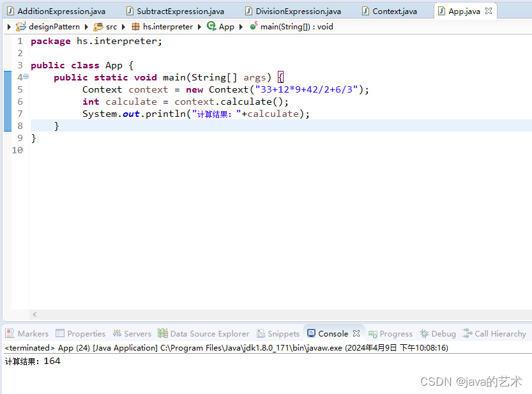Click the SubtractExpression.java file icon

pos(130,11)
